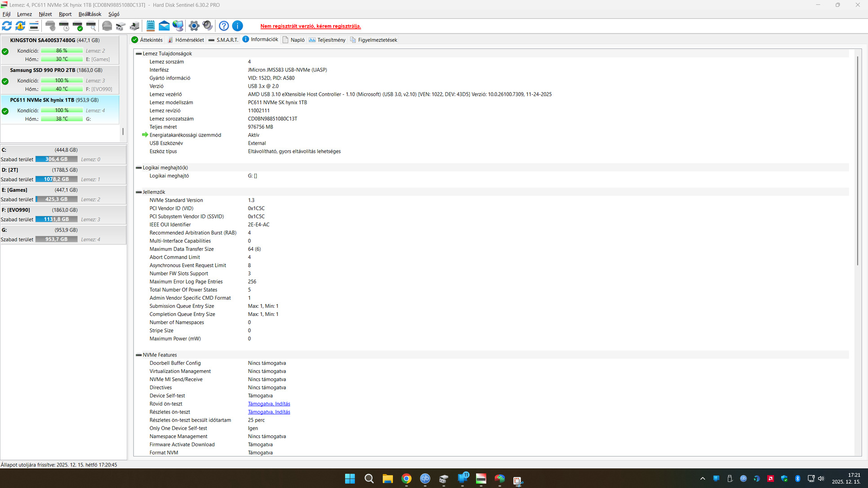Click the blue refresh arrows toolbar icon
This screenshot has height=488, width=868.
7,26
